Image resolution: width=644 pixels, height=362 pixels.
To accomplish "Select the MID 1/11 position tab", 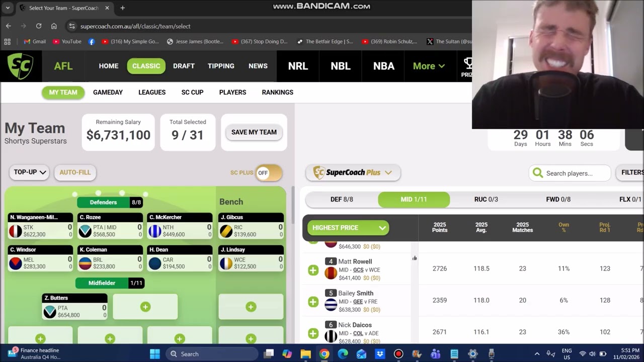I will click(x=414, y=200).
